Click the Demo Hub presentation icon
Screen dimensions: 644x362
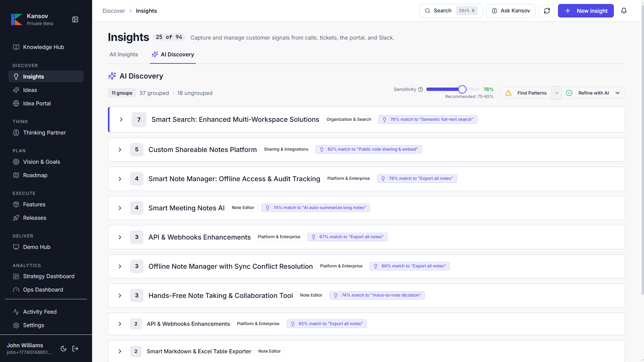tap(16, 247)
